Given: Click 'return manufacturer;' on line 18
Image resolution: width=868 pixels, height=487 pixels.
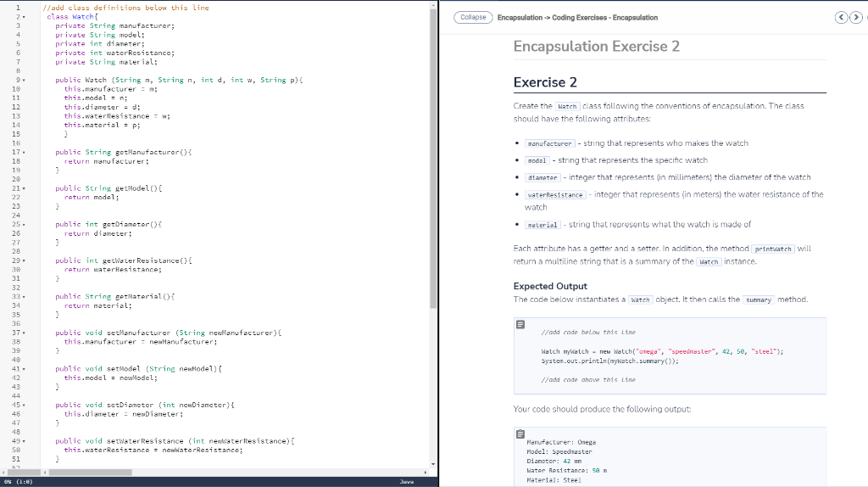Looking at the screenshot, I should [x=106, y=161].
